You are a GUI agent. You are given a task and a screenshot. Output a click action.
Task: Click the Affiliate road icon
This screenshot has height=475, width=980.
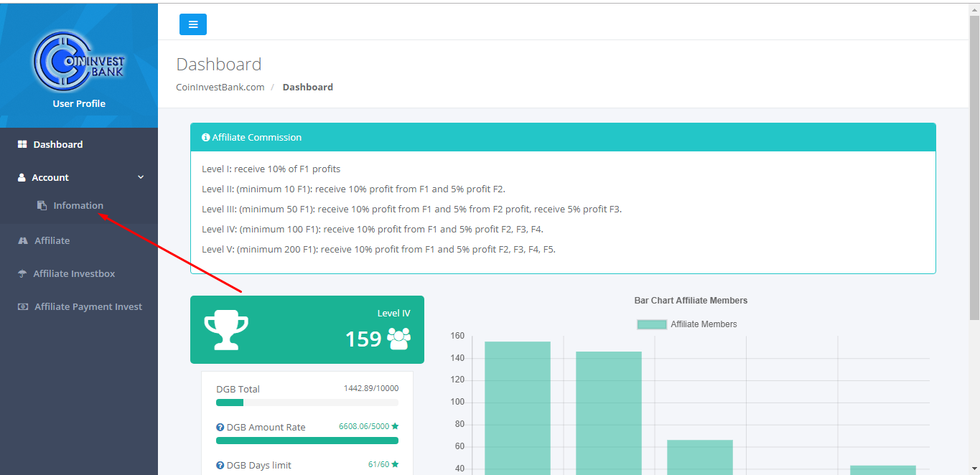(x=22, y=240)
